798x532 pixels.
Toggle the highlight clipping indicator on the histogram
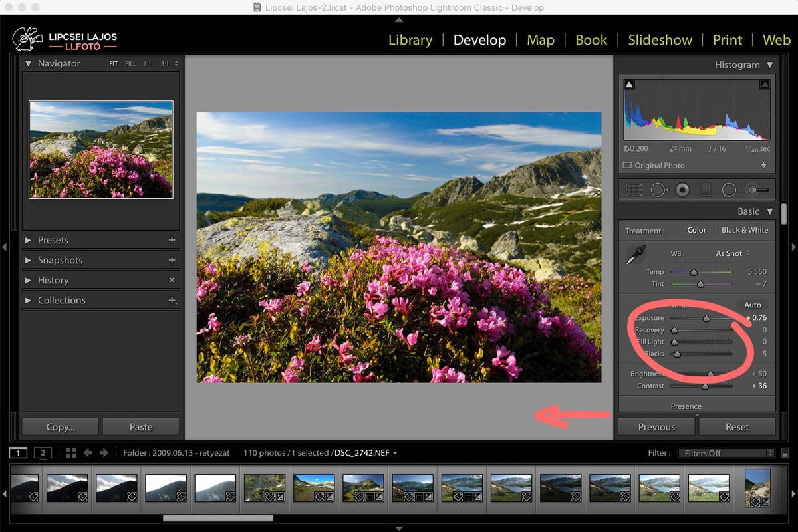pos(765,84)
